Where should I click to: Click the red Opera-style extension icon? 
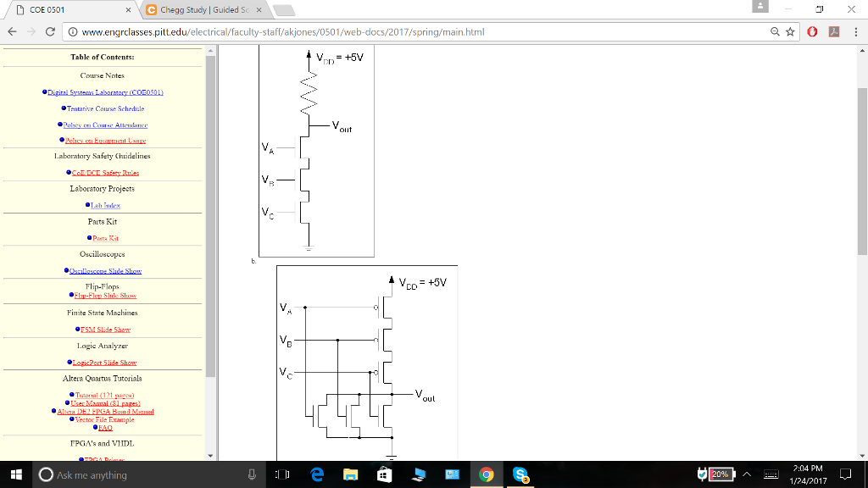click(x=812, y=32)
